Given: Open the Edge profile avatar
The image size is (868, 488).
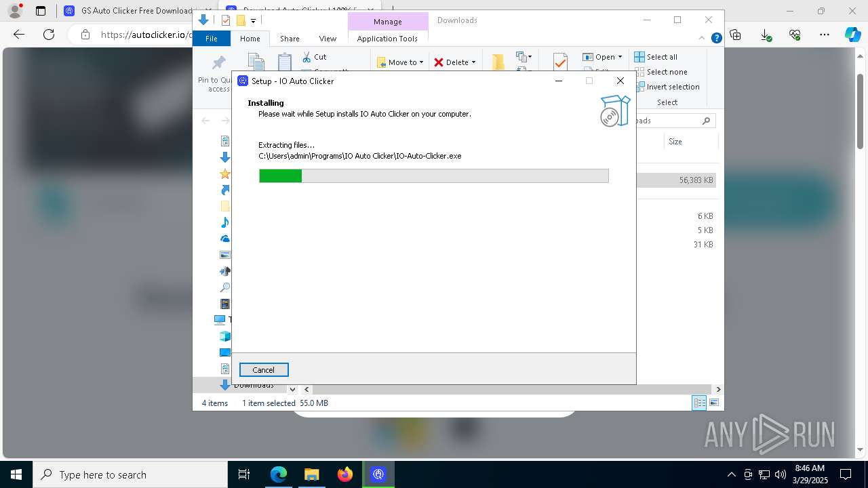Looking at the screenshot, I should point(15,11).
